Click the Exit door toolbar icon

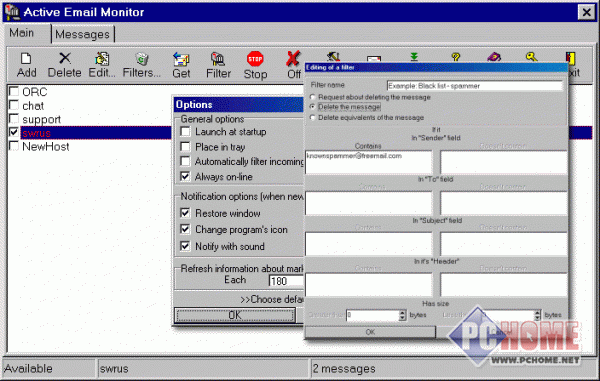(x=571, y=57)
